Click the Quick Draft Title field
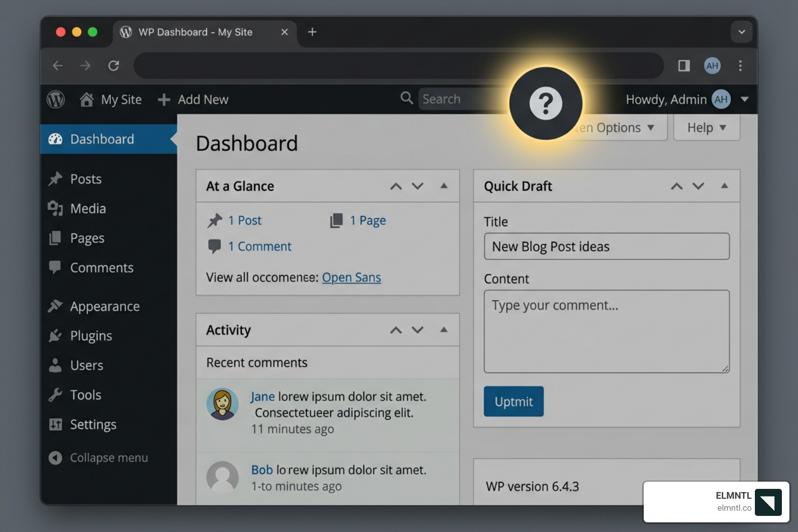This screenshot has height=532, width=798. 607,246
